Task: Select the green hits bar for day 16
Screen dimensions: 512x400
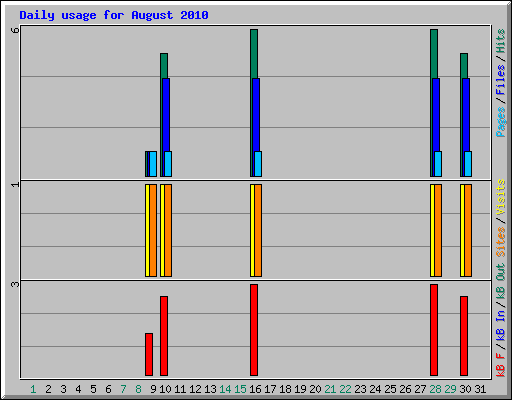Action: click(x=254, y=54)
